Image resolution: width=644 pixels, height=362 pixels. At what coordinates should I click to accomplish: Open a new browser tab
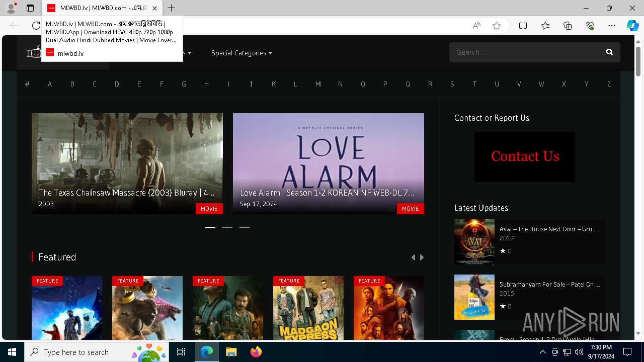(172, 8)
